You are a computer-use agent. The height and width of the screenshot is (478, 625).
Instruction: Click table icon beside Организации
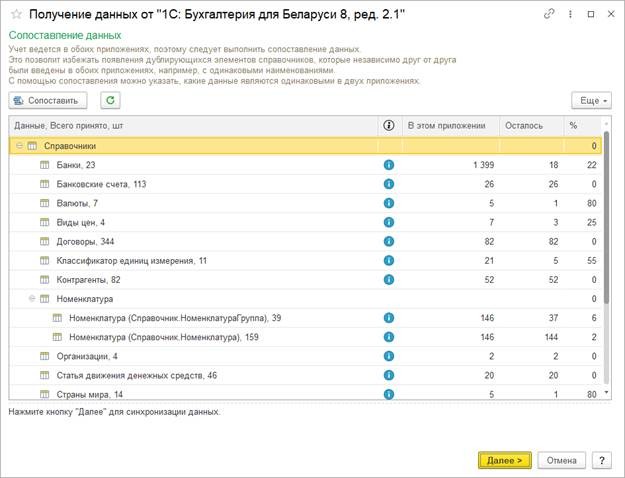(45, 356)
